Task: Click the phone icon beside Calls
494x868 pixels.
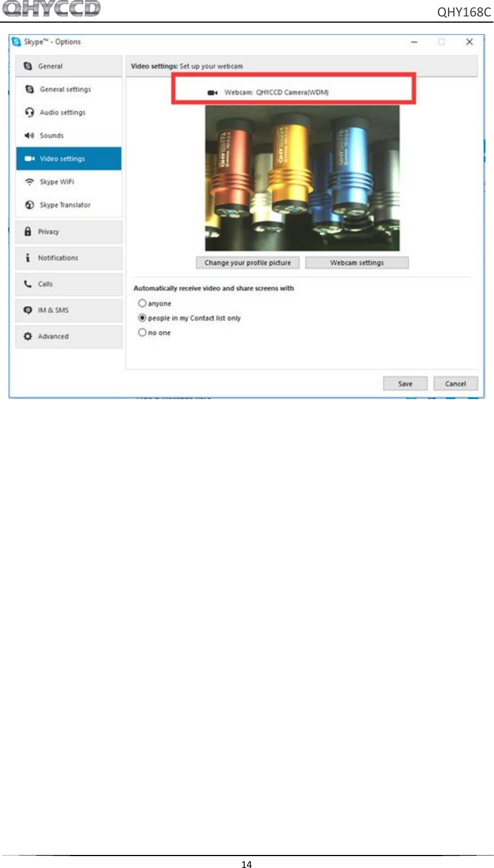Action: click(28, 284)
